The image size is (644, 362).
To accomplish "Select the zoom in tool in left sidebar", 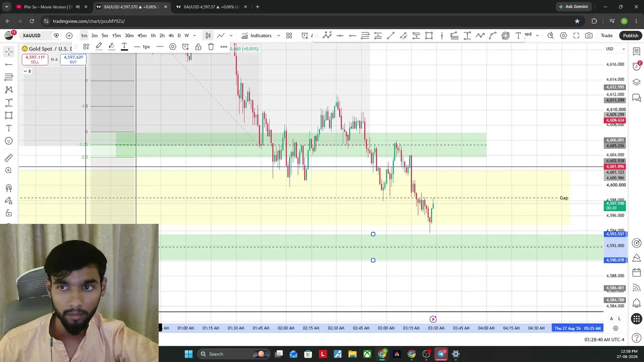I will tap(9, 170).
